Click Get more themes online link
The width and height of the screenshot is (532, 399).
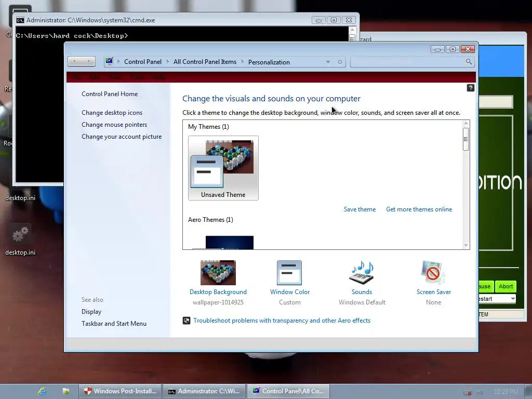(x=419, y=209)
